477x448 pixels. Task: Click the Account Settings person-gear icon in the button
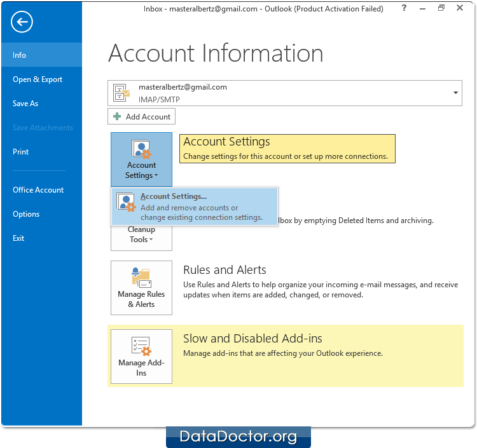(141, 149)
